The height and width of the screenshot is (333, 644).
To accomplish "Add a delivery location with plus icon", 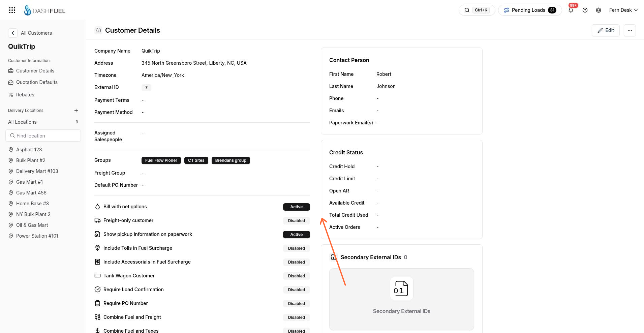I will [76, 111].
